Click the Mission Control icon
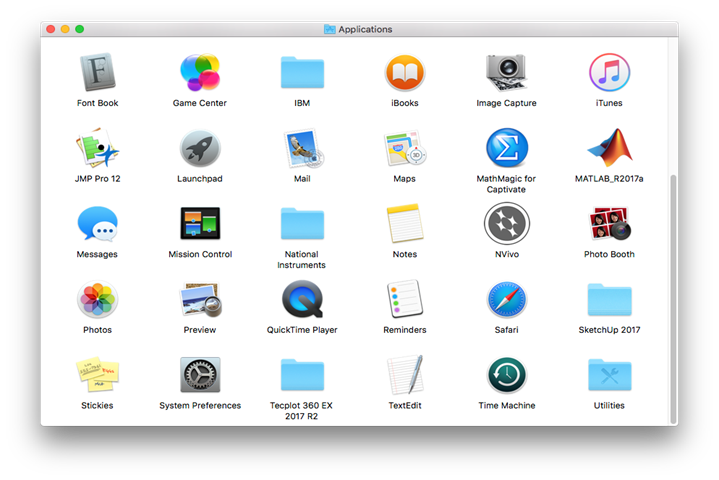The width and height of the screenshot is (719, 480). pyautogui.click(x=200, y=223)
